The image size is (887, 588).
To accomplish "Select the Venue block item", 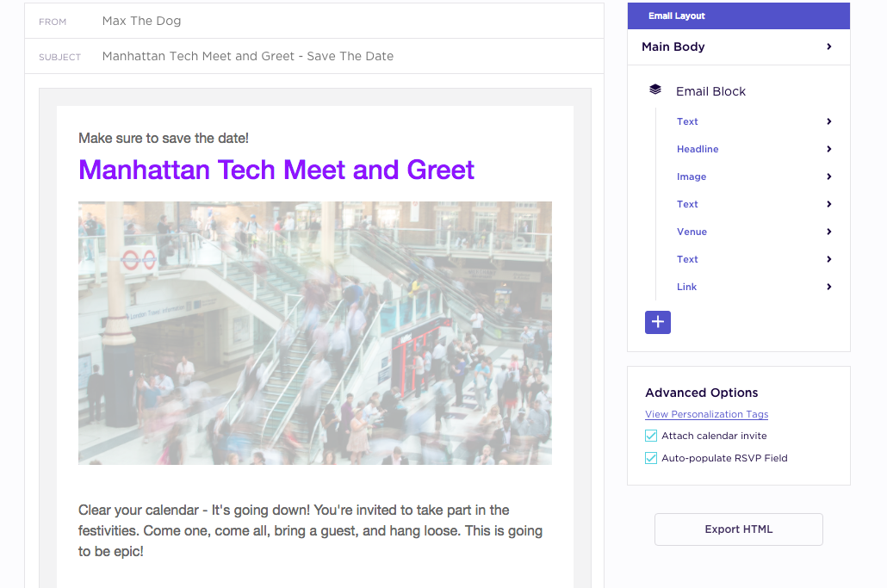I will coord(692,232).
